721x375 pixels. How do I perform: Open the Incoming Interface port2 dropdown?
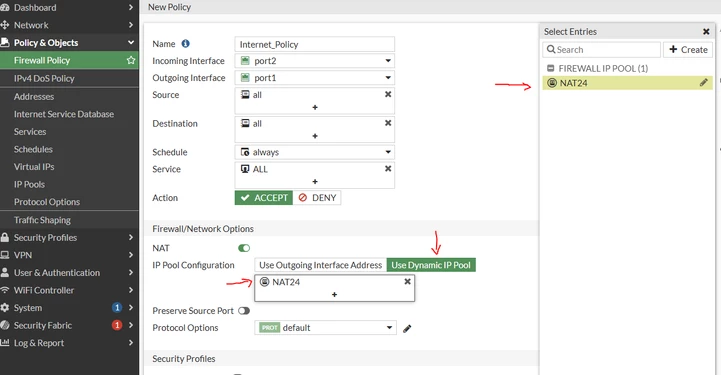315,61
